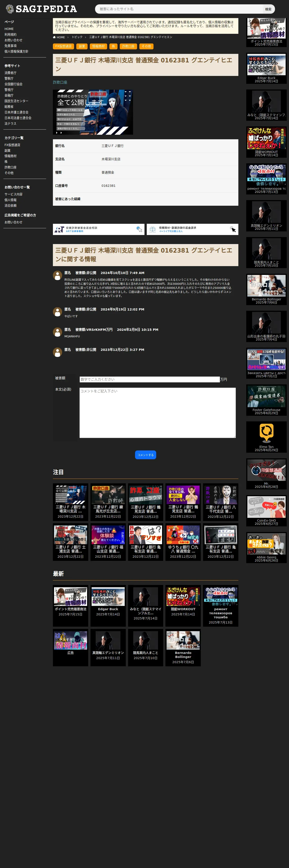Select 情報商材 orange category tag

click(98, 46)
